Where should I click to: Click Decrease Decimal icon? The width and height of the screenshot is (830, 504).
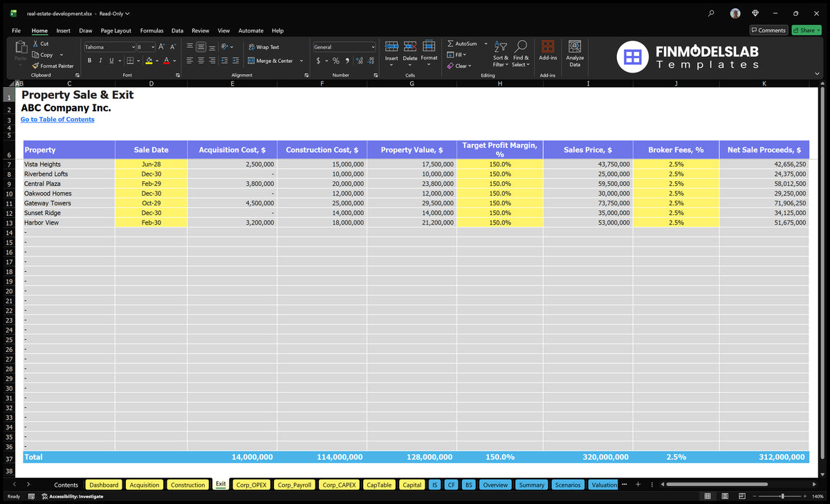(370, 61)
